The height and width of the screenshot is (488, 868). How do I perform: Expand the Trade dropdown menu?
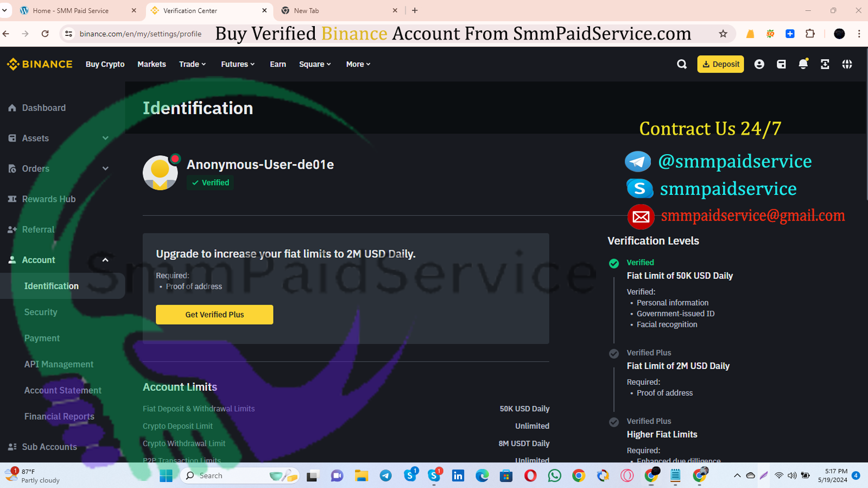[193, 64]
